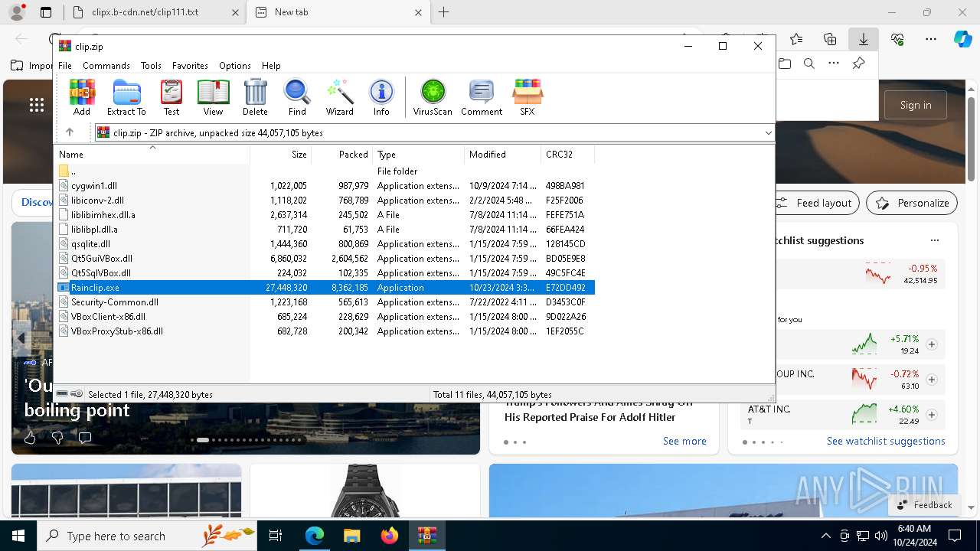Click the Sign in button
Image resolution: width=980 pixels, height=551 pixels.
pos(916,105)
